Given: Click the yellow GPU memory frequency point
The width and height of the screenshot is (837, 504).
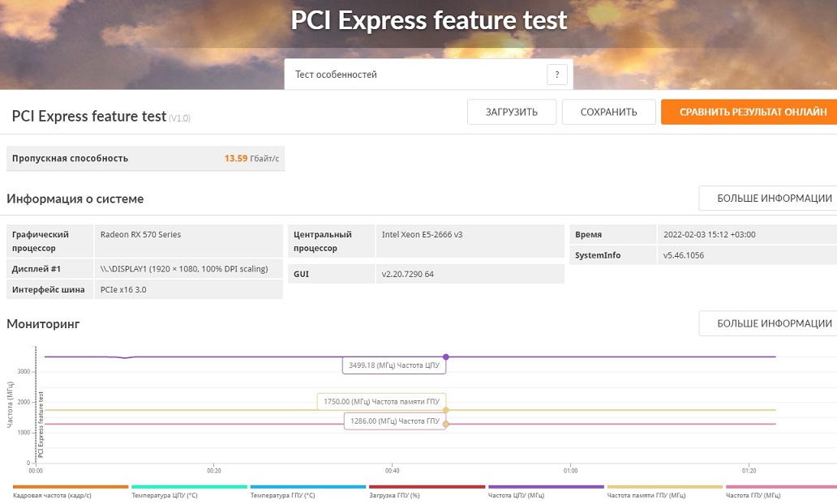Looking at the screenshot, I should click(x=445, y=410).
